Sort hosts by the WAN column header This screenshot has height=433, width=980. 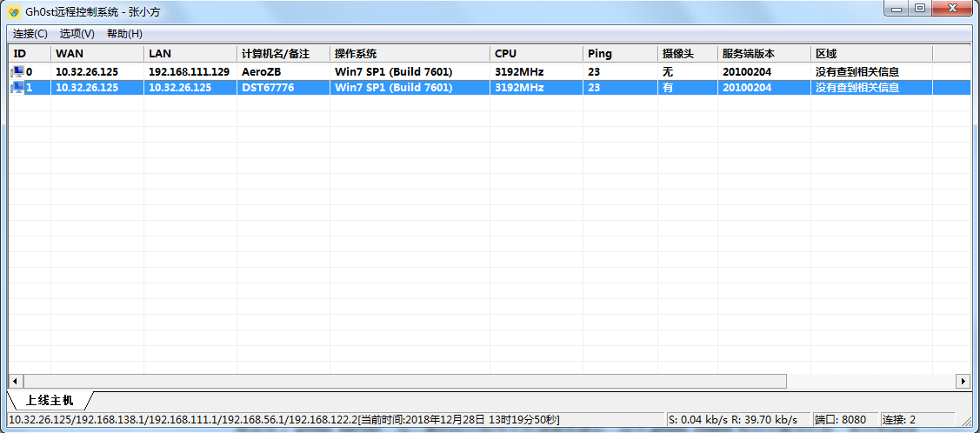click(x=97, y=54)
